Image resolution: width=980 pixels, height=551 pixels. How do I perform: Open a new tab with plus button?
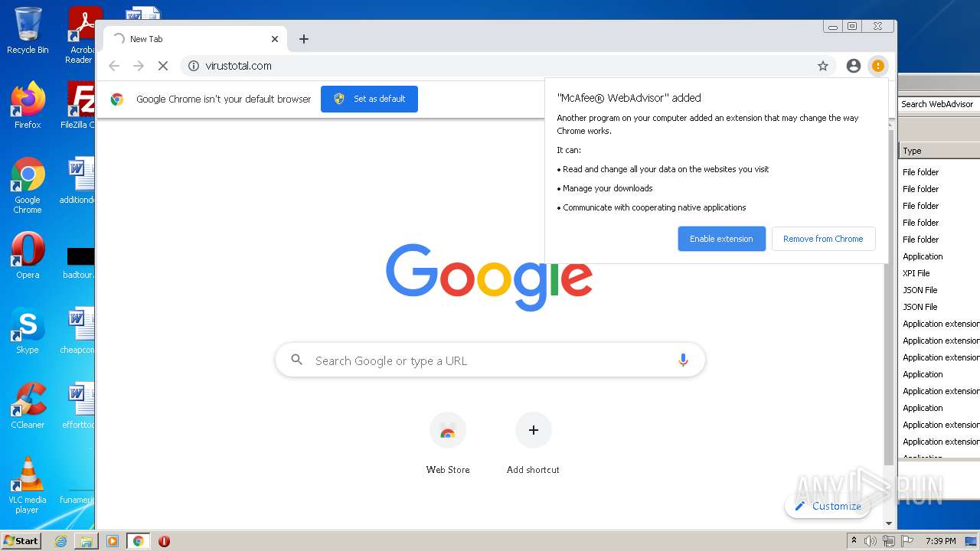[x=304, y=39]
